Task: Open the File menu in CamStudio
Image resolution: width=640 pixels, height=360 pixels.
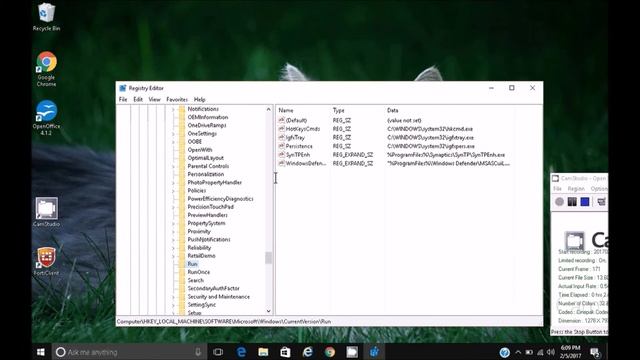Action: point(557,189)
